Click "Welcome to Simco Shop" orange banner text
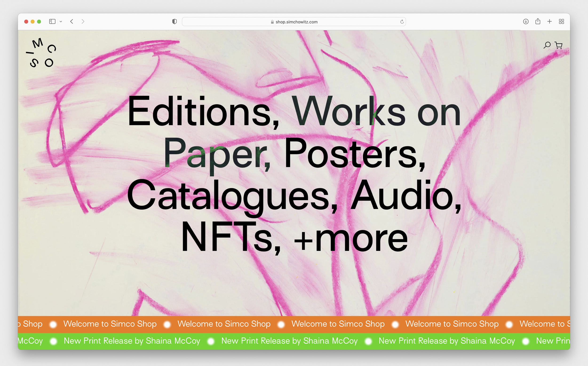This screenshot has height=366, width=588. pyautogui.click(x=224, y=324)
